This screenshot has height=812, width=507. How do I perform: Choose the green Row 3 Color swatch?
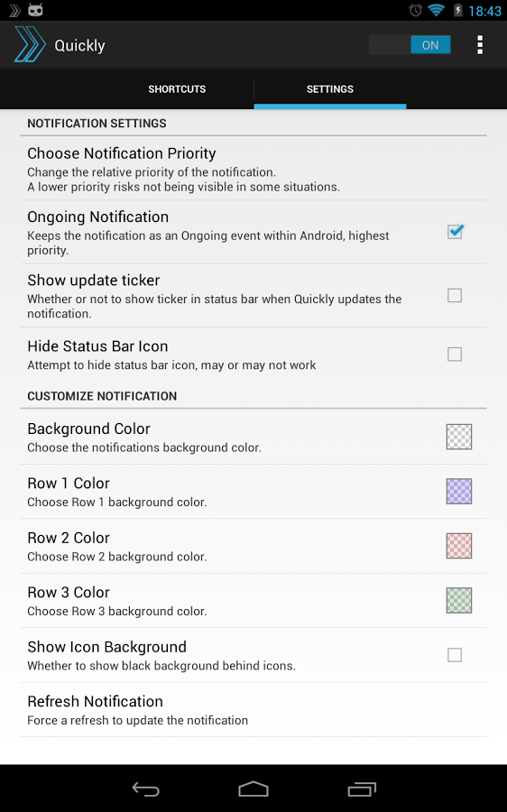[459, 600]
